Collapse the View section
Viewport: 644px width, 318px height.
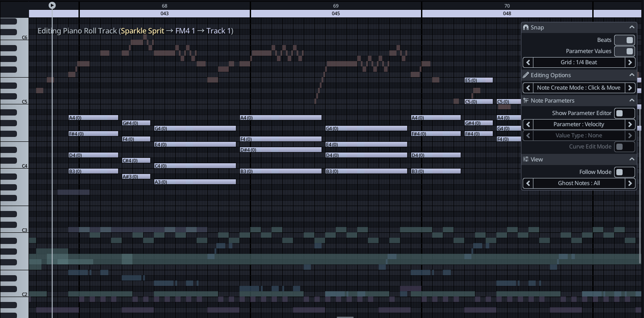pyautogui.click(x=632, y=159)
